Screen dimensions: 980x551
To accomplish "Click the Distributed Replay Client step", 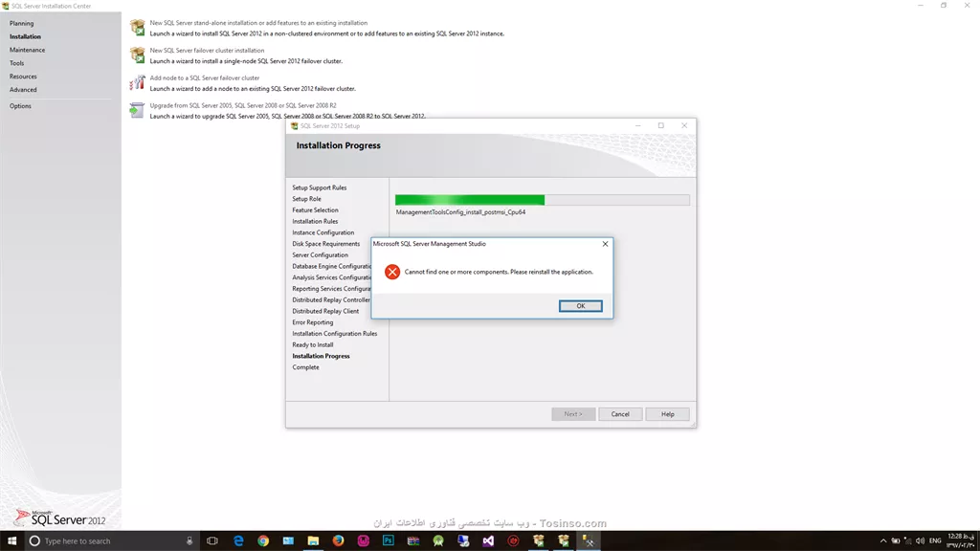I will pyautogui.click(x=325, y=311).
